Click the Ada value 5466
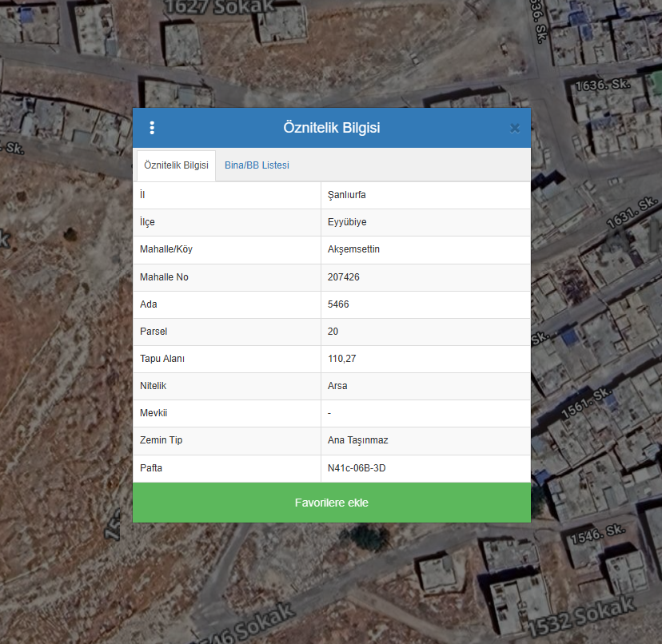This screenshot has height=644, width=662. [338, 304]
